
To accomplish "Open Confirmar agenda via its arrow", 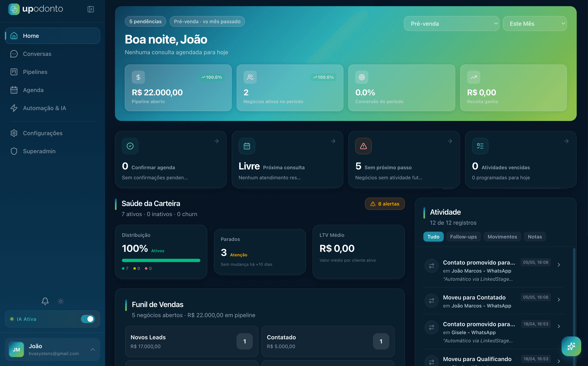I will point(217,141).
